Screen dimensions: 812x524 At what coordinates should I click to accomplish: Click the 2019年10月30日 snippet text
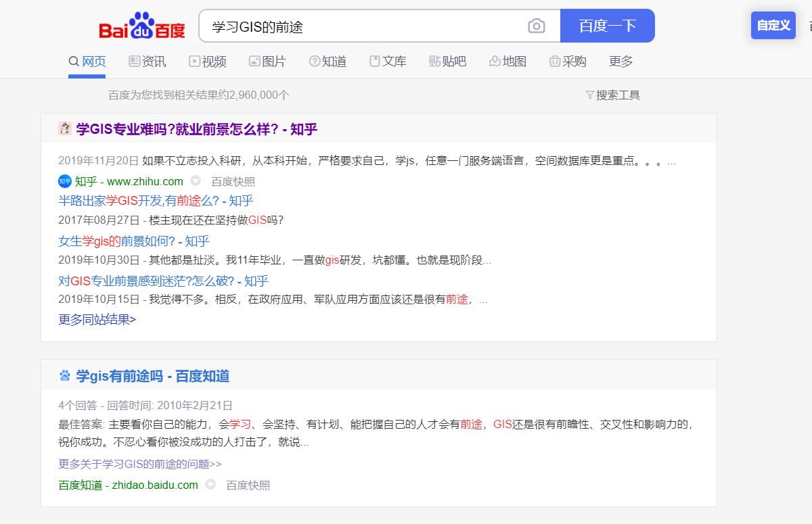tap(275, 260)
